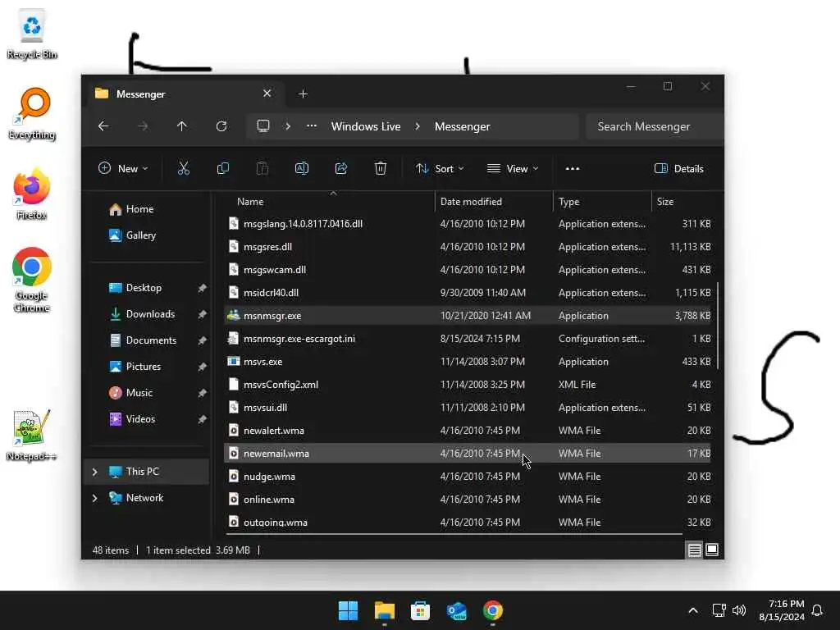Select nudge.wma file
This screenshot has width=840, height=630.
click(467, 477)
